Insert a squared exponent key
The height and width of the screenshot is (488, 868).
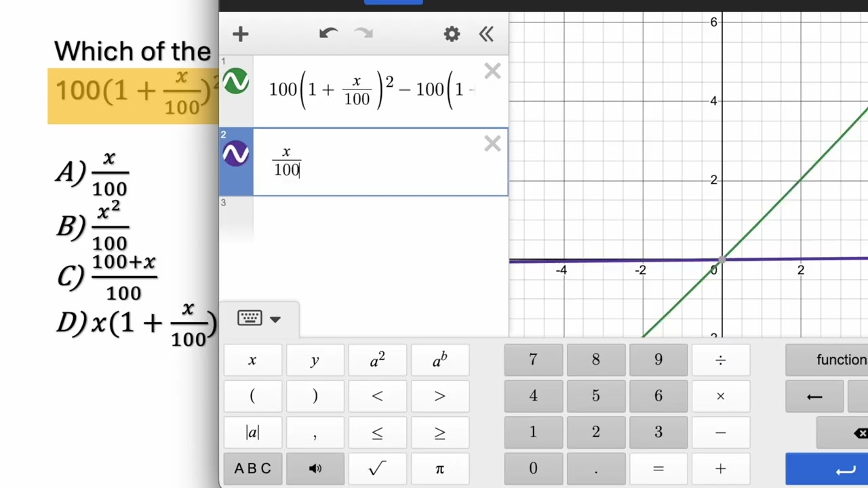[377, 360]
